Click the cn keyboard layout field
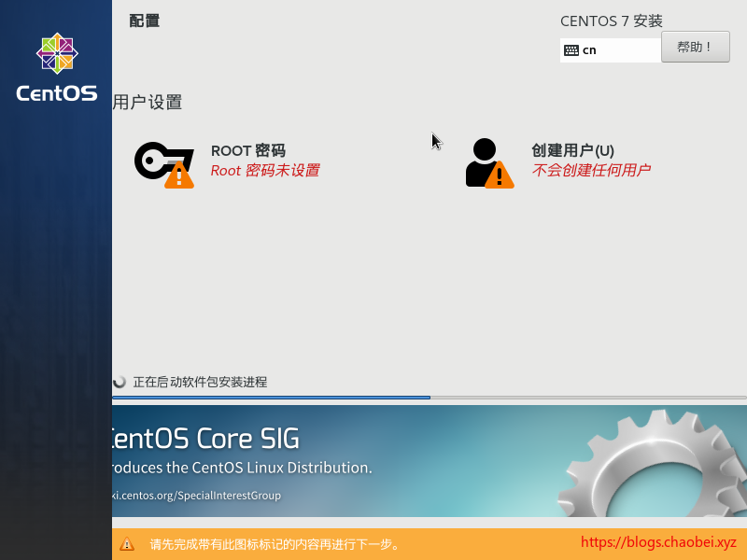 pos(611,50)
